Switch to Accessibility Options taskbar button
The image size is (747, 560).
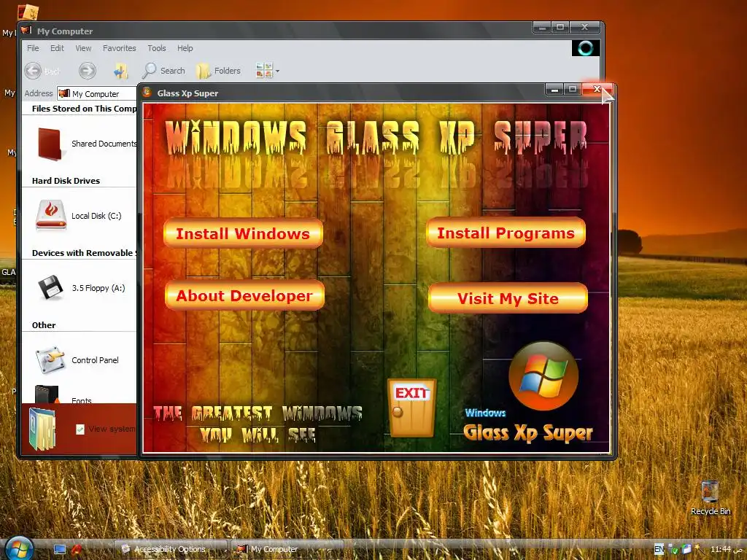coord(171,549)
